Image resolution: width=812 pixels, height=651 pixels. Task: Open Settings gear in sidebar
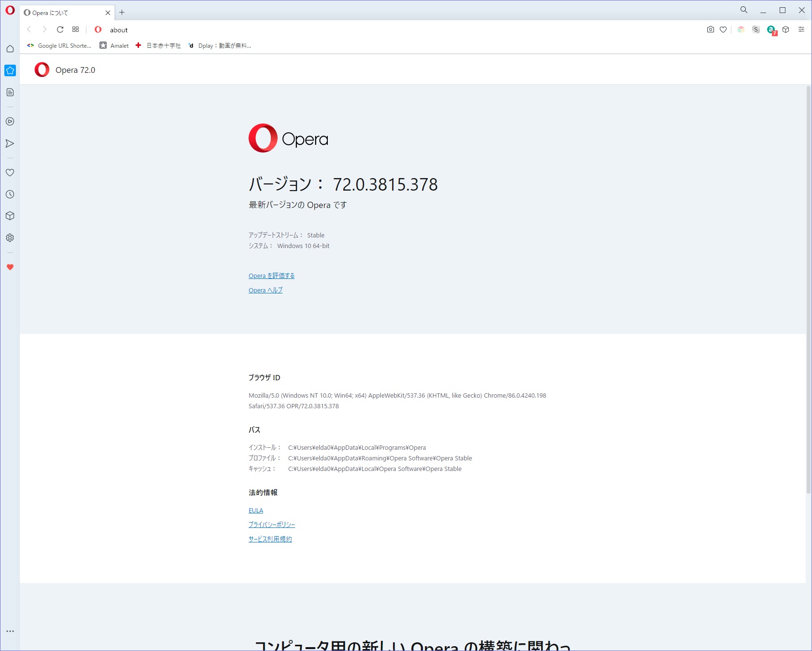coord(10,238)
